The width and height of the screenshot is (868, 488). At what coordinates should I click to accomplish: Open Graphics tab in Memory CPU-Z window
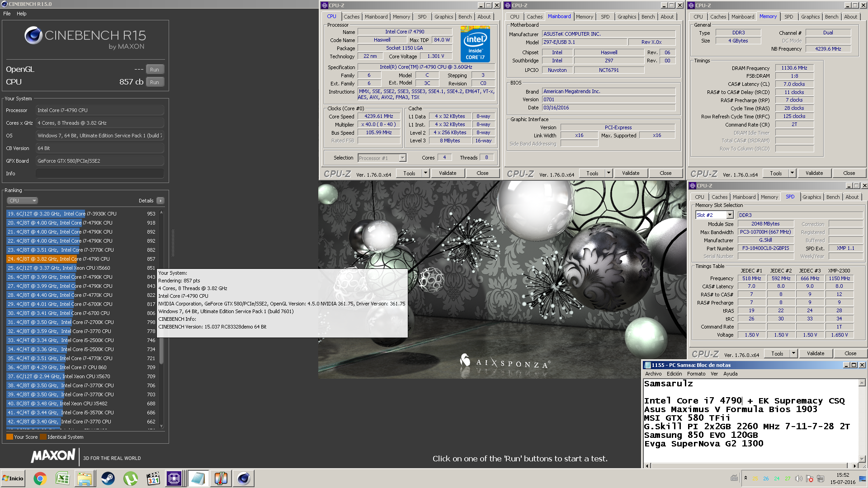[810, 17]
